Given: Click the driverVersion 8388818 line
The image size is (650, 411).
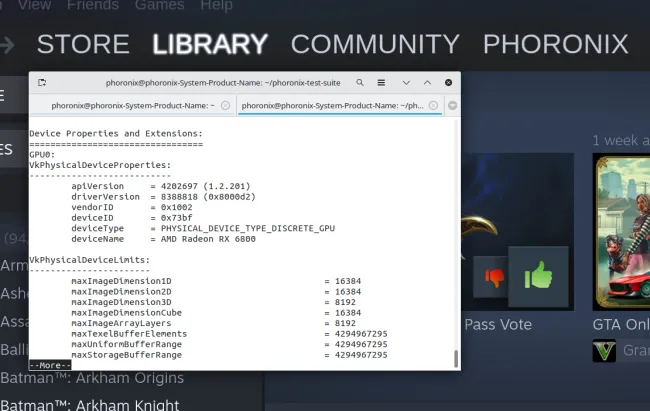Looking at the screenshot, I should 163,197.
